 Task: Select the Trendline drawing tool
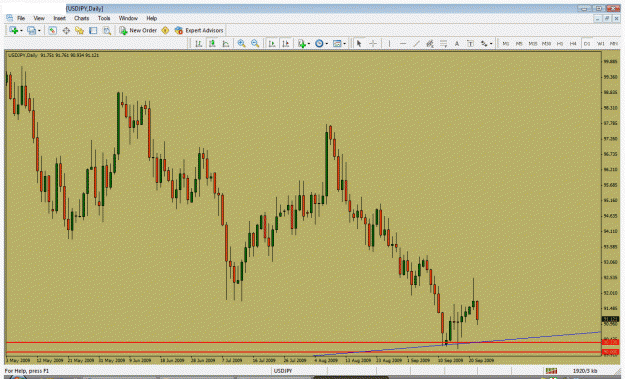tap(417, 44)
